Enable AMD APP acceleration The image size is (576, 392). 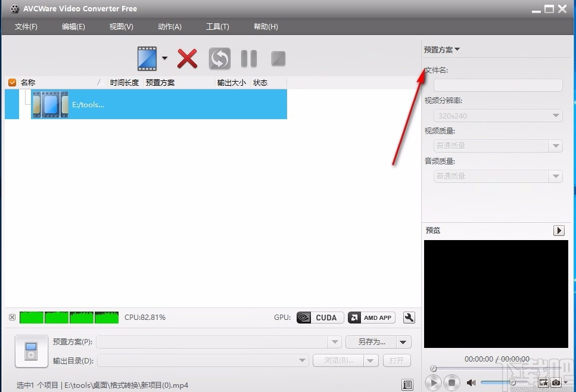coord(370,318)
